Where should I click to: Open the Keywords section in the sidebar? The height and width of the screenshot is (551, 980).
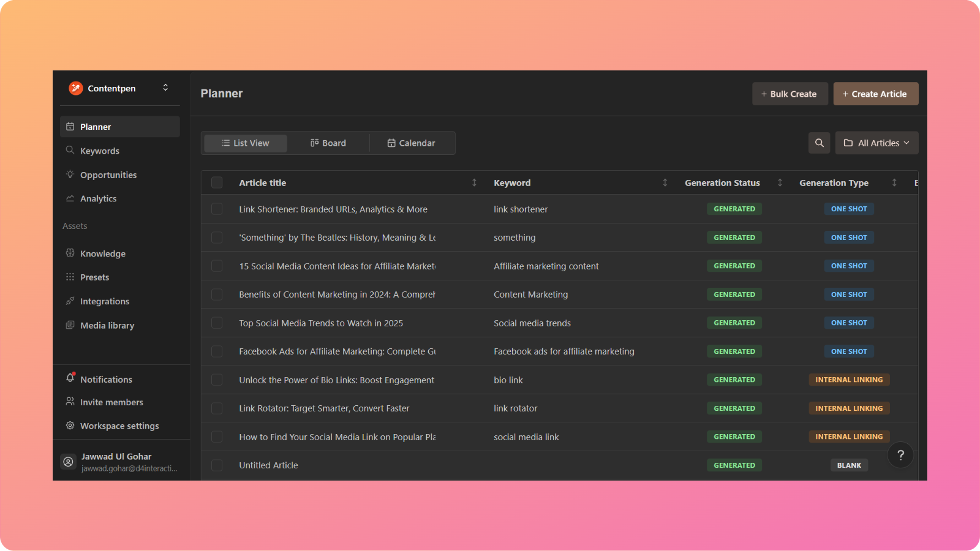tap(99, 151)
